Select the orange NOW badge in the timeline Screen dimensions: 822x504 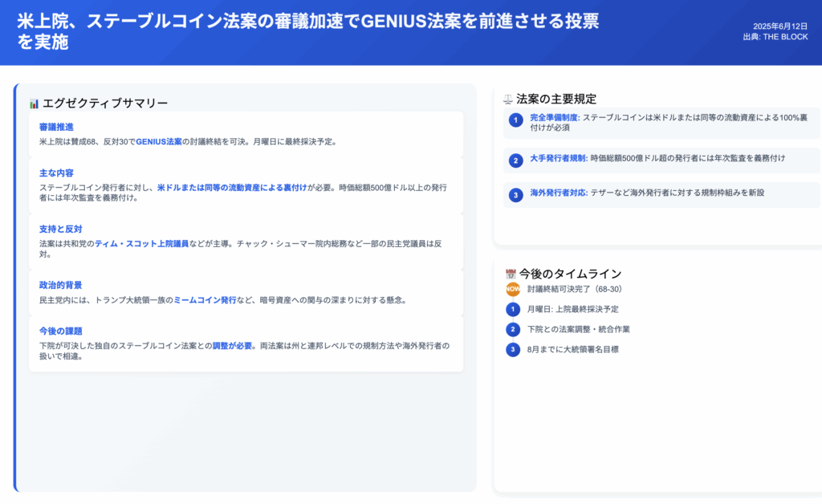(x=513, y=289)
